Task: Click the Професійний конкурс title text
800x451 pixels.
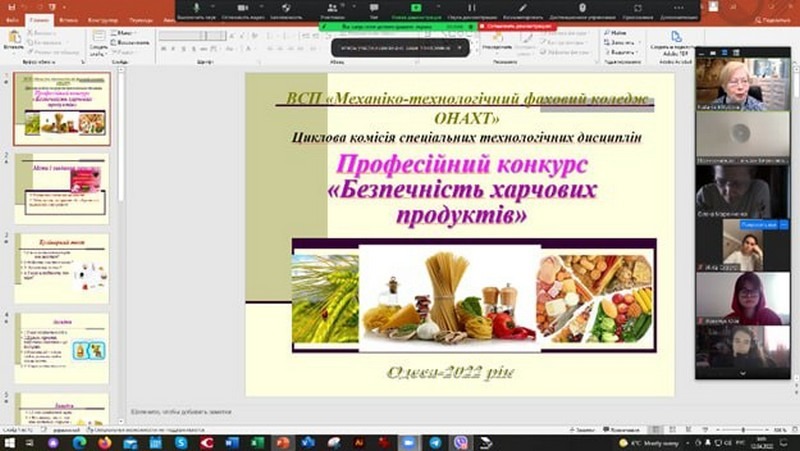Action: pos(462,164)
